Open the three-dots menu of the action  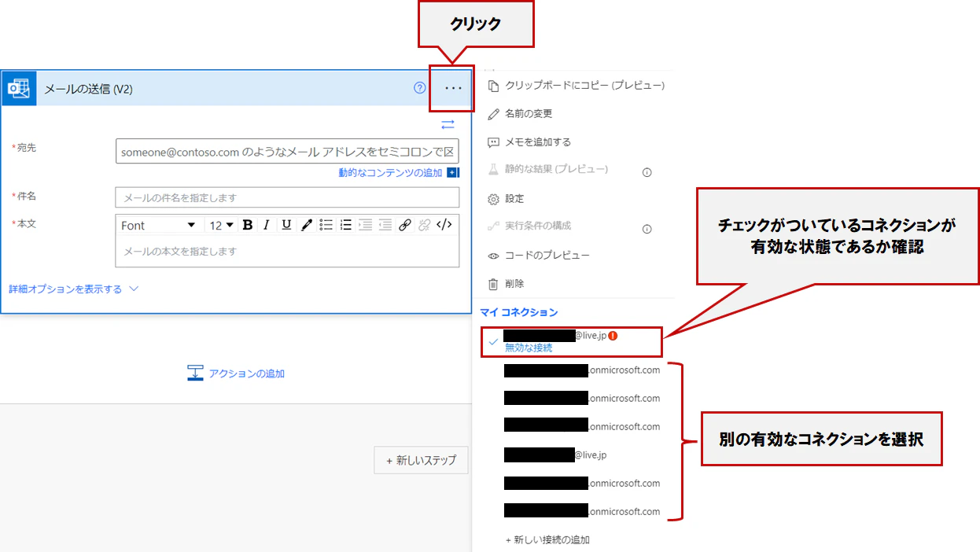(x=453, y=88)
